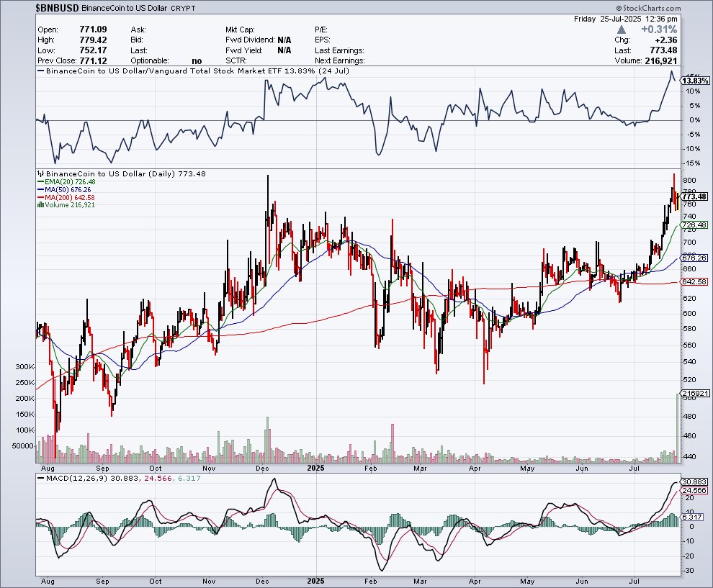The width and height of the screenshot is (713, 588).
Task: Click the Next Earnings label
Action: click(340, 60)
